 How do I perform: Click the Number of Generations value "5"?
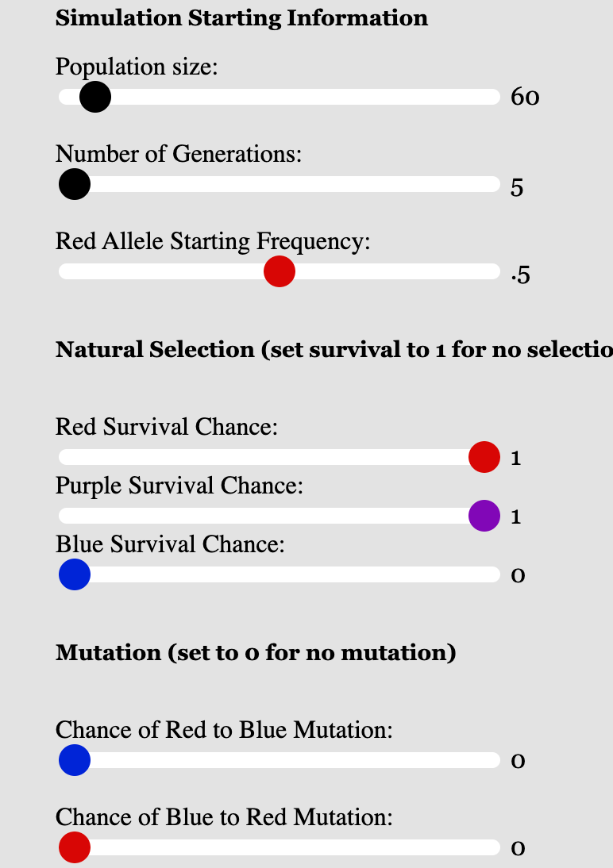517,190
